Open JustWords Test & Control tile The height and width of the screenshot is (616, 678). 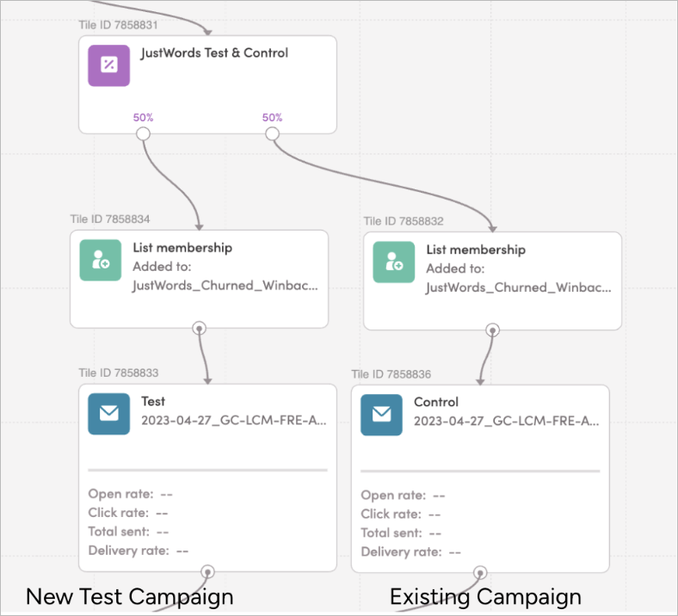[x=214, y=53]
